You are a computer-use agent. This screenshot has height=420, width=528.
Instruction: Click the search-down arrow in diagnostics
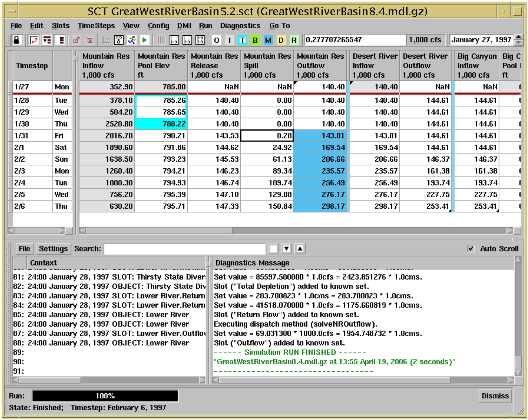point(287,249)
